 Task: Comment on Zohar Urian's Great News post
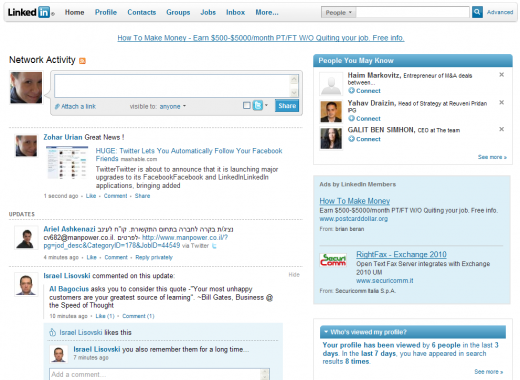click(115, 196)
